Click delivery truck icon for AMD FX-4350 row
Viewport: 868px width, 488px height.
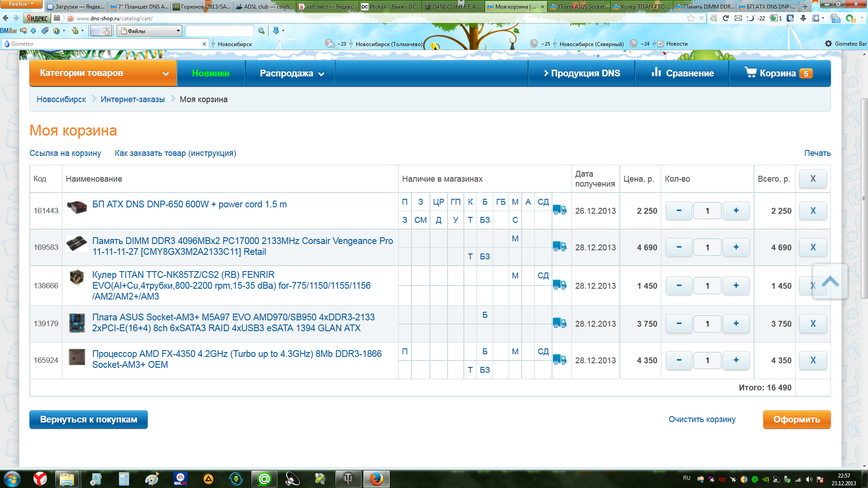[x=560, y=359]
